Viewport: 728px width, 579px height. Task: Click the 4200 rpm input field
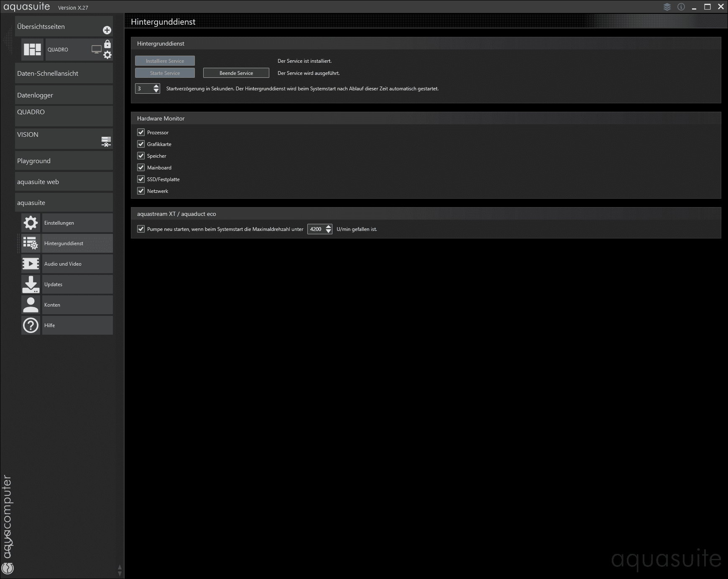[316, 229]
